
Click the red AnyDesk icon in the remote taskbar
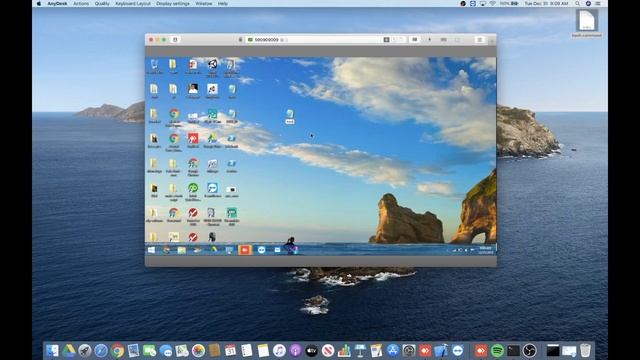[245, 250]
